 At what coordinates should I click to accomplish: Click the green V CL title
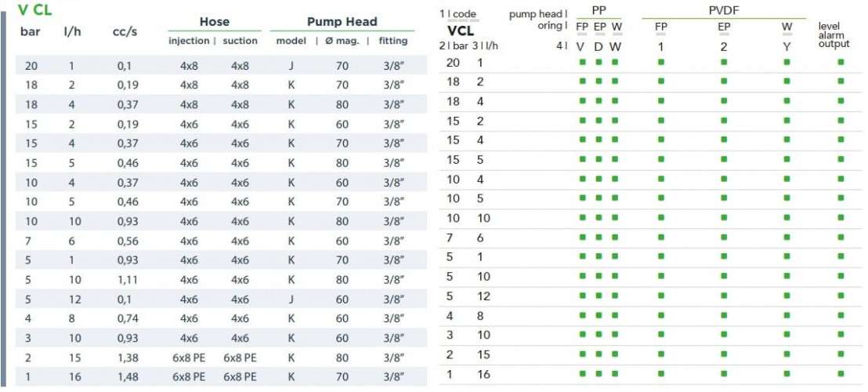pos(35,10)
